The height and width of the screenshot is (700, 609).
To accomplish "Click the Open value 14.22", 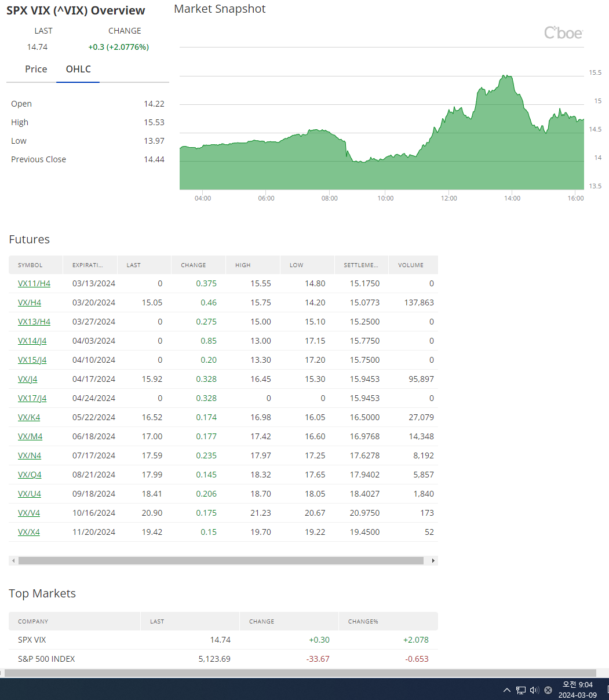I will 154,104.
